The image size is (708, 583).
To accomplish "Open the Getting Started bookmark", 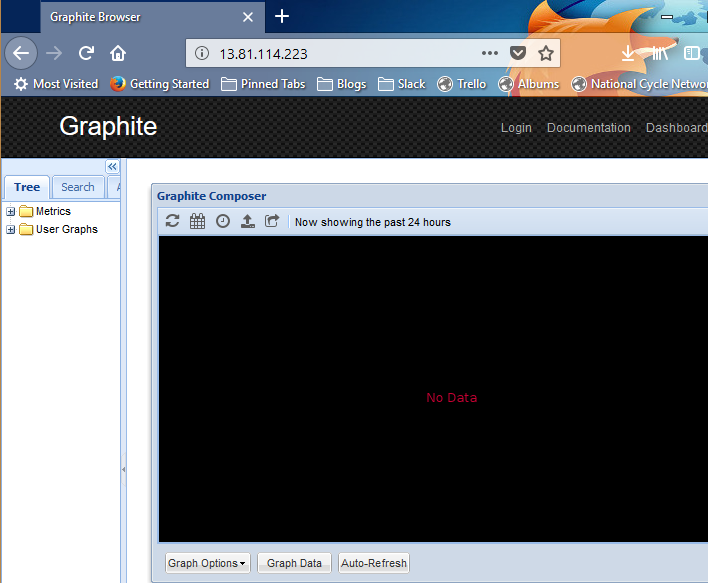I will (160, 84).
